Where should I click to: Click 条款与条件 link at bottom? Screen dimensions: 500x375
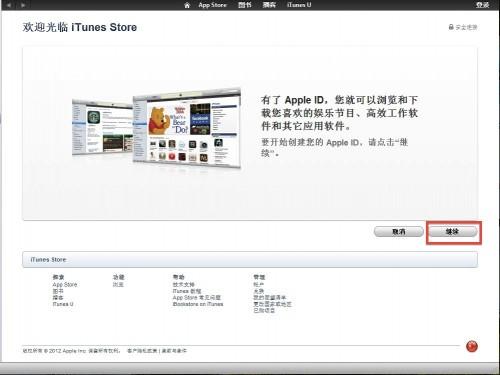[x=174, y=351]
